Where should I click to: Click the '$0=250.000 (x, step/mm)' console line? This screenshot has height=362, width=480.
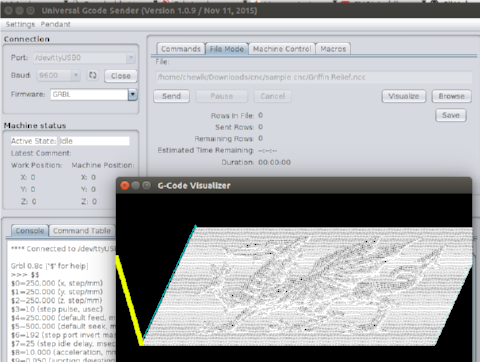point(57,283)
